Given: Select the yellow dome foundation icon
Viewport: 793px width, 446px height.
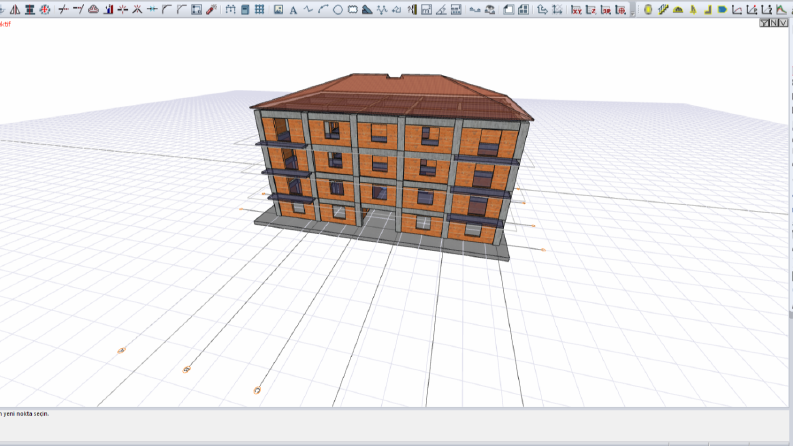Looking at the screenshot, I should [678, 9].
